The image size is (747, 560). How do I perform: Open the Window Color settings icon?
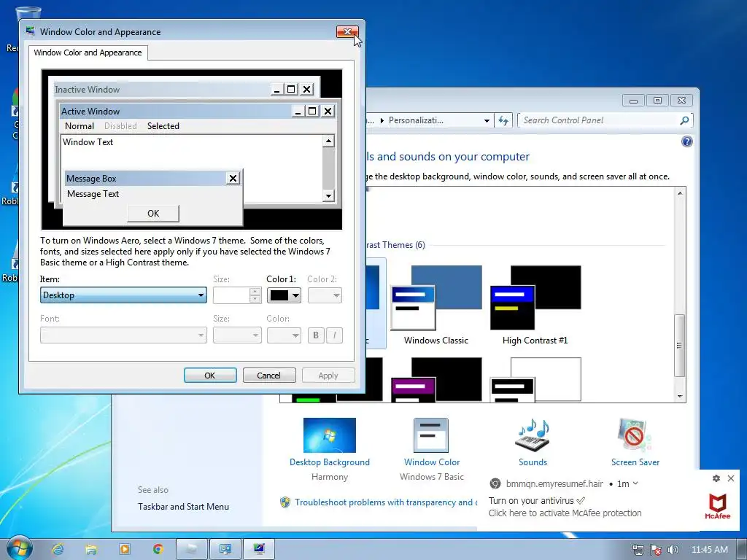tap(431, 435)
